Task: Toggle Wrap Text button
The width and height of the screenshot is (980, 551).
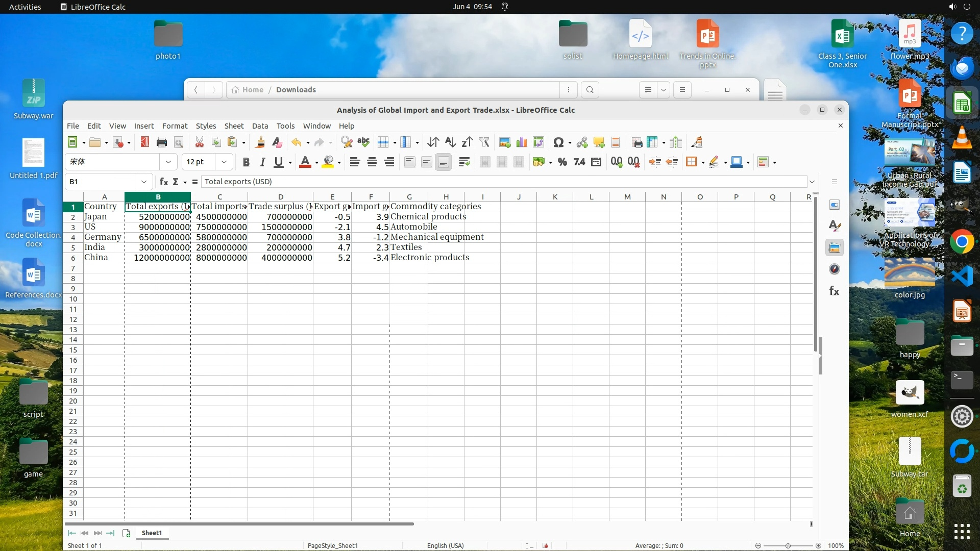Action: click(x=464, y=162)
